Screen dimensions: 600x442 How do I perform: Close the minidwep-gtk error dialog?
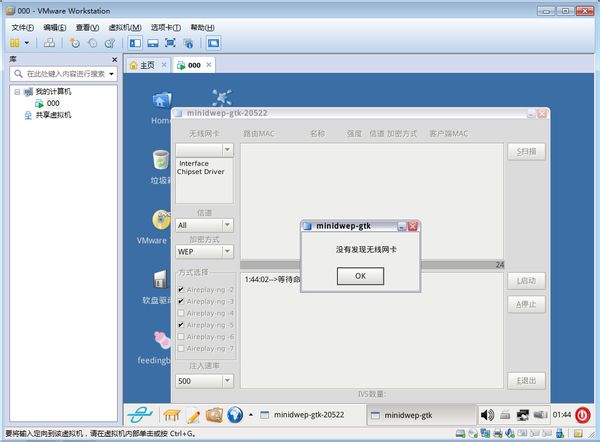pyautogui.click(x=412, y=226)
